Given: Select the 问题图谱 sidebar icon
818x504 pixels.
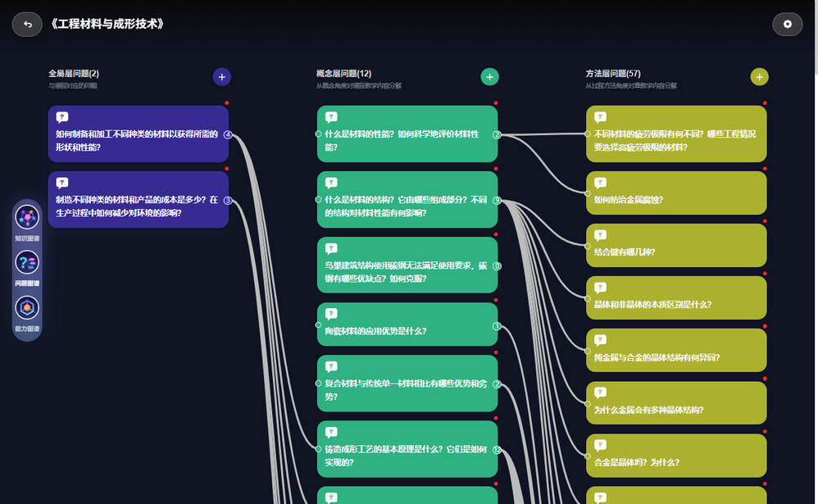Looking at the screenshot, I should (27, 263).
